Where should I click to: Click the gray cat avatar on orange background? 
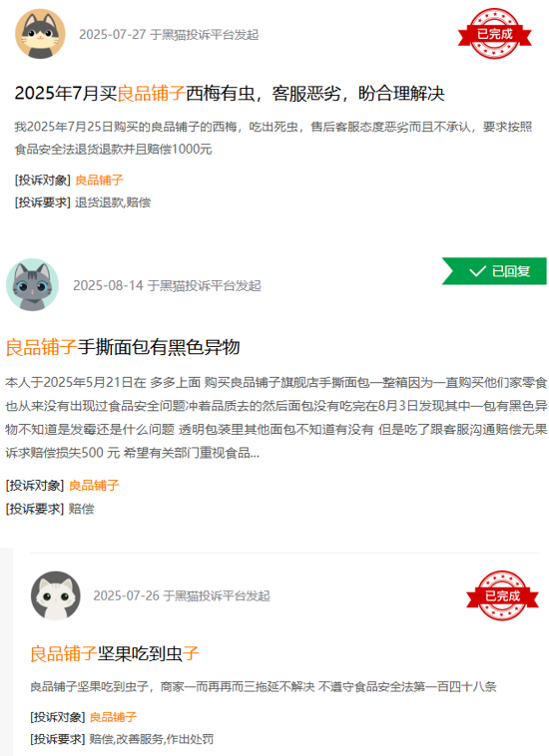point(40,34)
